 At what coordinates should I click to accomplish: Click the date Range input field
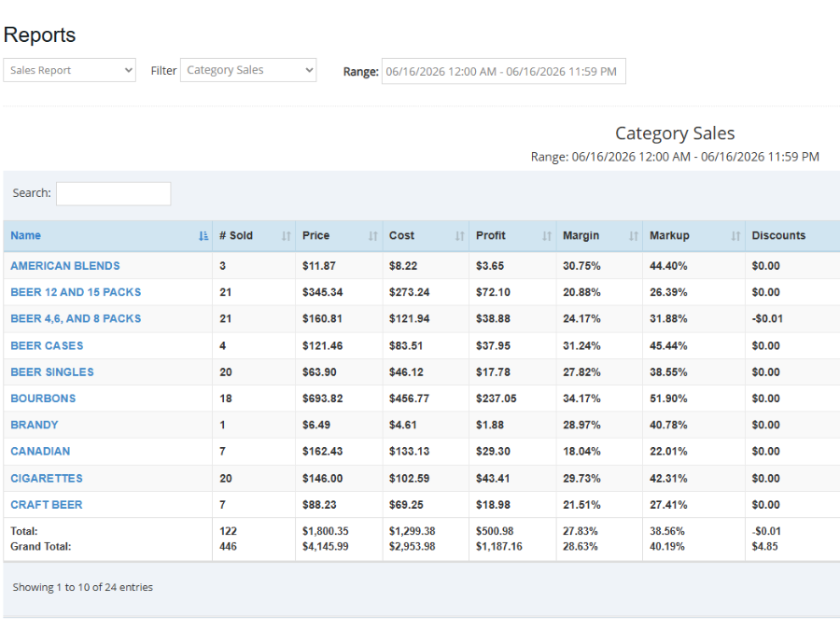click(504, 71)
